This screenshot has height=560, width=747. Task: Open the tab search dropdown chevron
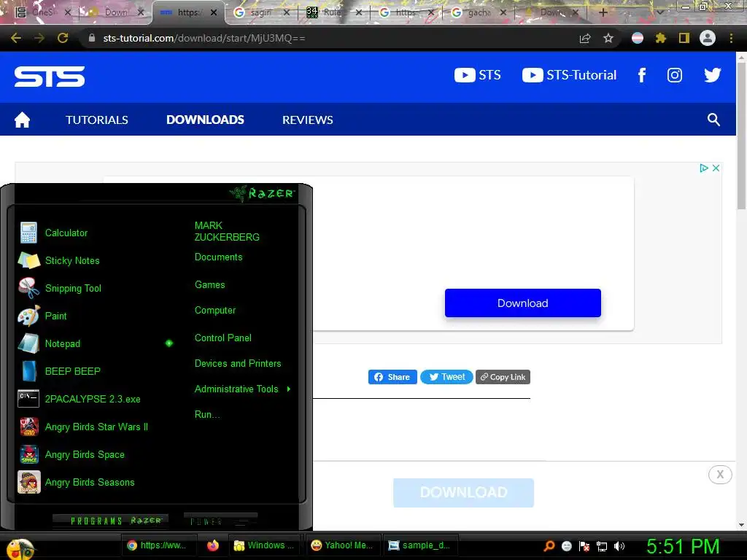(659, 12)
